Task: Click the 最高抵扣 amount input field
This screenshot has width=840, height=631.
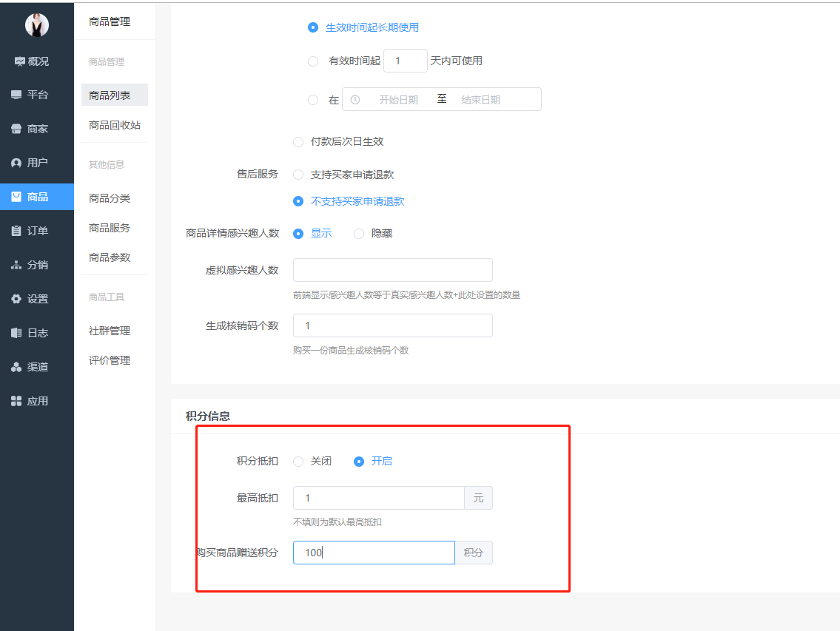Action: (x=379, y=498)
